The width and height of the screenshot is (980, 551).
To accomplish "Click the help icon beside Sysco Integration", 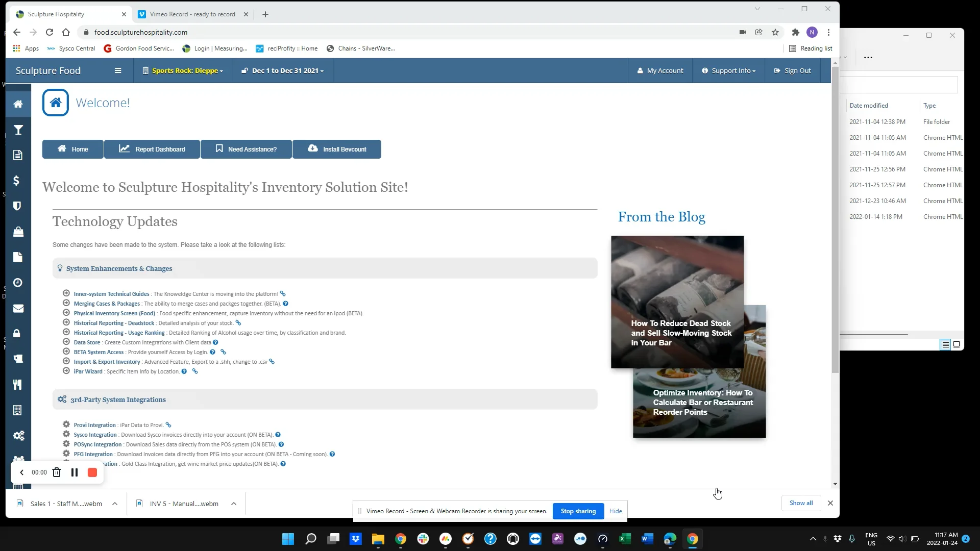I will (x=278, y=435).
